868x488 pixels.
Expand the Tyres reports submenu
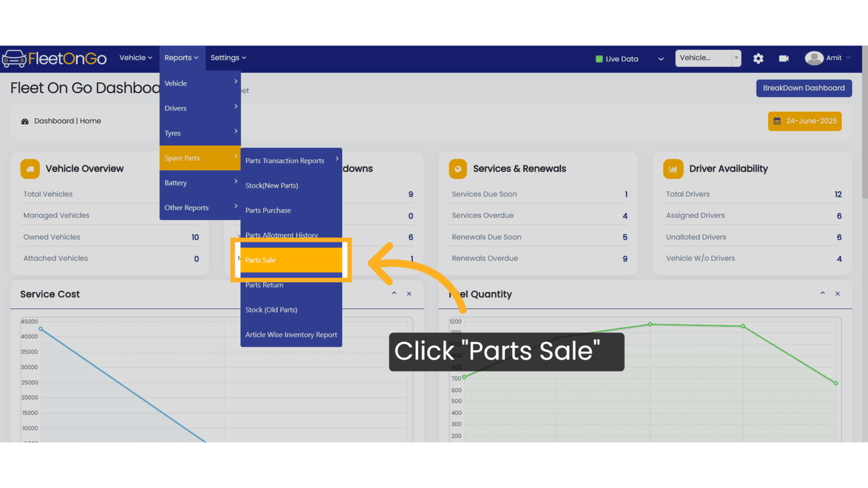coord(200,133)
